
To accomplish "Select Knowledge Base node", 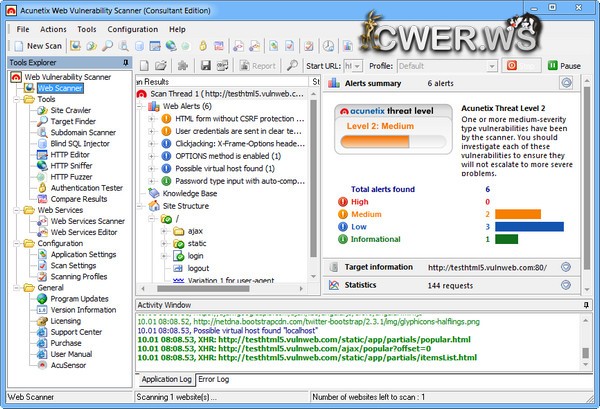I will pos(190,194).
